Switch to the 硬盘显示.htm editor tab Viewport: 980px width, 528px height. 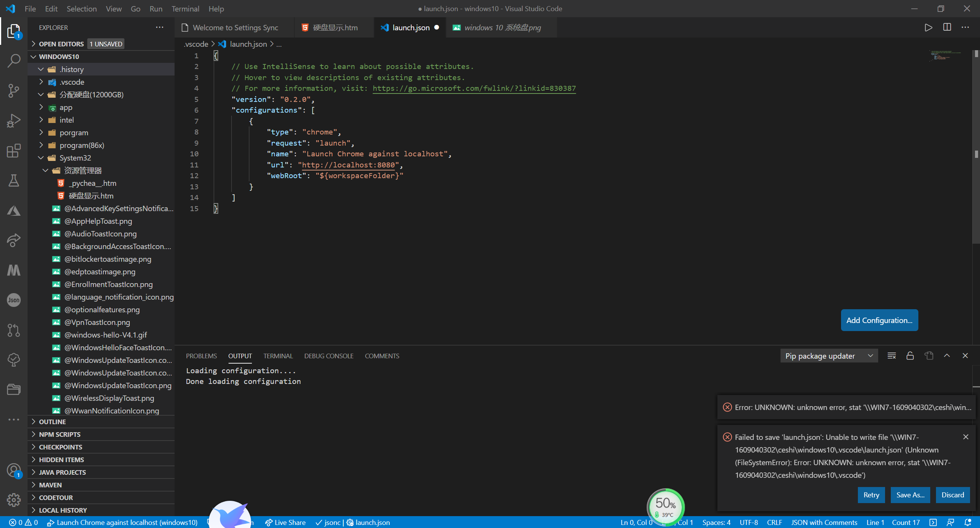pos(334,28)
